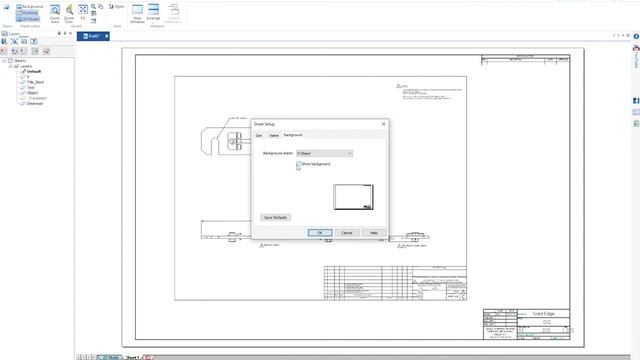Select the Zoom Tool icon
Viewport: 640px width, 360px height.
click(x=69, y=13)
